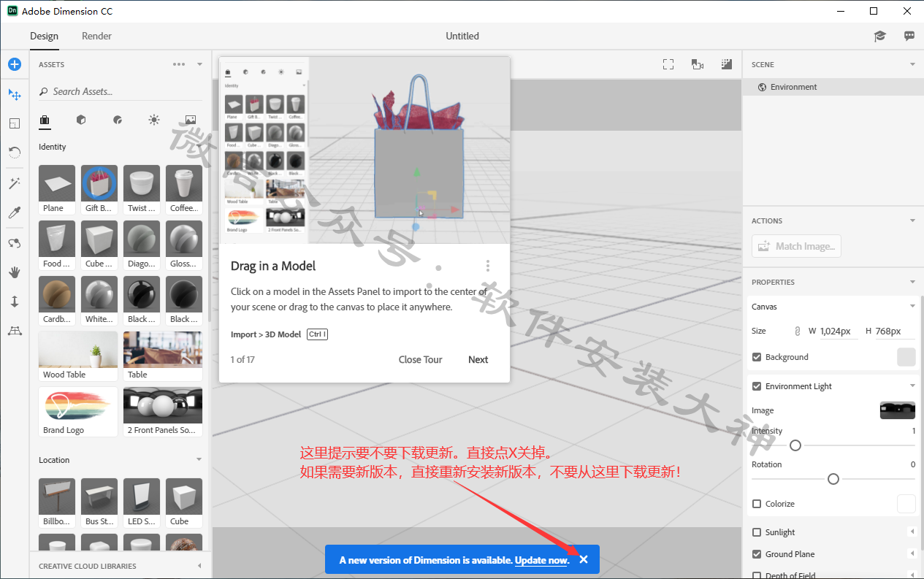Click the Update now link

coord(541,560)
